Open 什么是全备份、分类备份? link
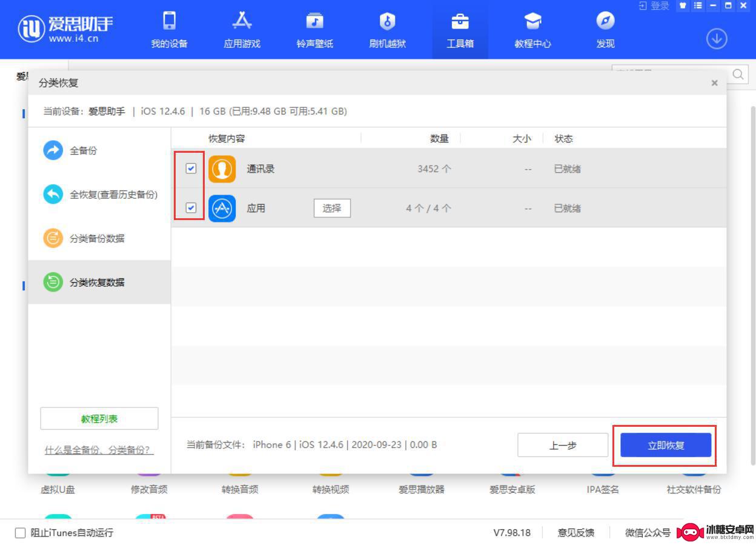The image size is (756, 545). [x=99, y=450]
